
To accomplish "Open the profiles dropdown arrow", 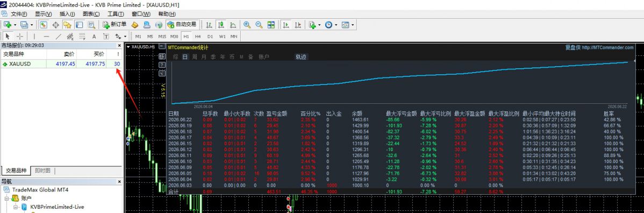I will (32, 25).
